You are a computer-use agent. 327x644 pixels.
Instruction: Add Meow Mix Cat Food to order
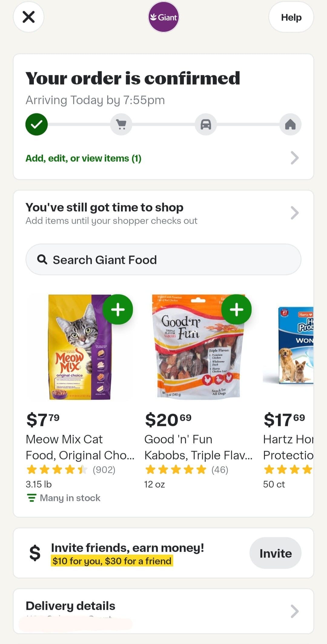[118, 309]
